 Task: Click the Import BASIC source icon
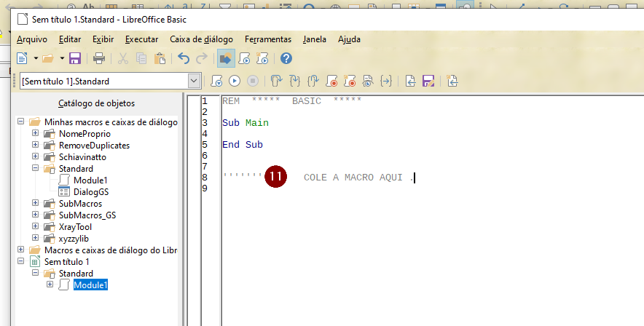[x=410, y=81]
